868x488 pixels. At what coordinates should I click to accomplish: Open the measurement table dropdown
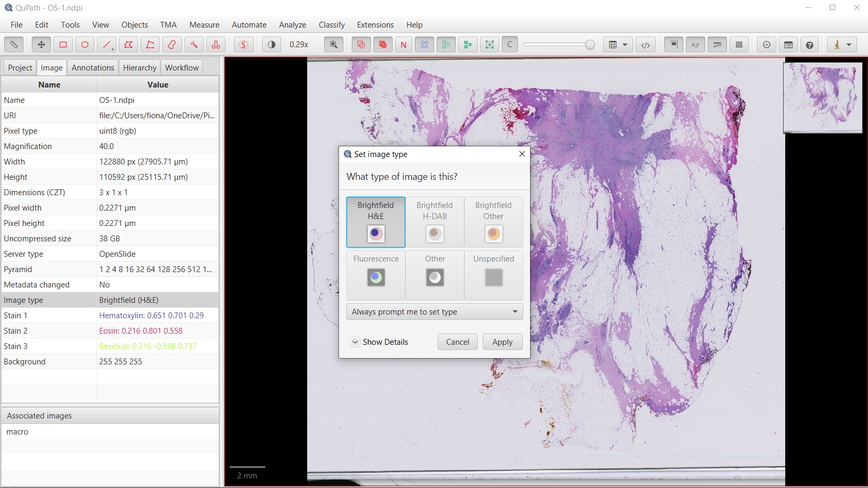point(618,45)
